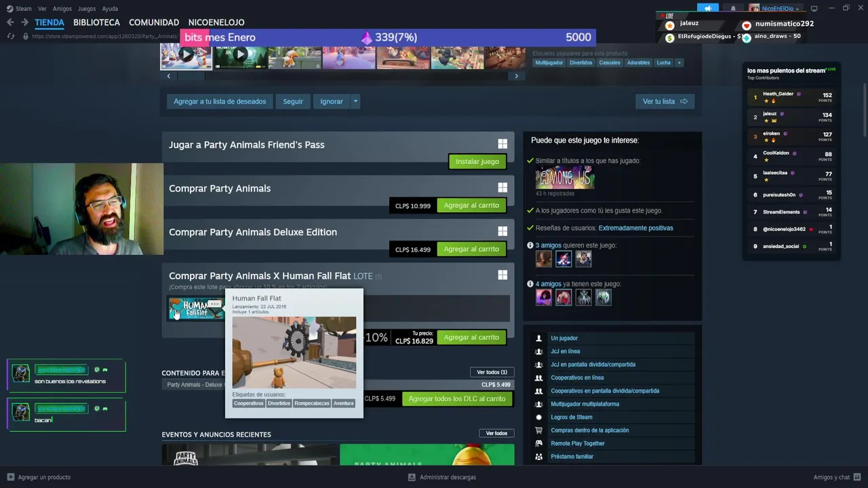Image resolution: width=868 pixels, height=488 pixels.
Task: Open the Juegos menu
Action: click(87, 9)
